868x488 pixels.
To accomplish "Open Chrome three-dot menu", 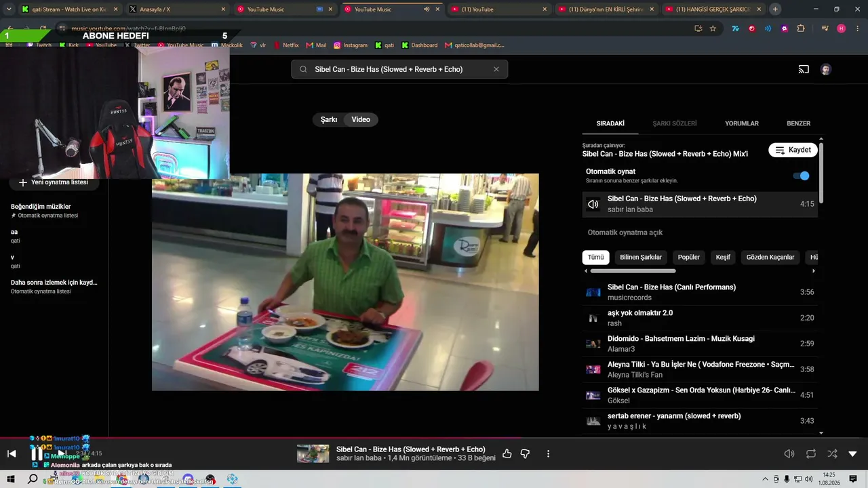I will [857, 28].
